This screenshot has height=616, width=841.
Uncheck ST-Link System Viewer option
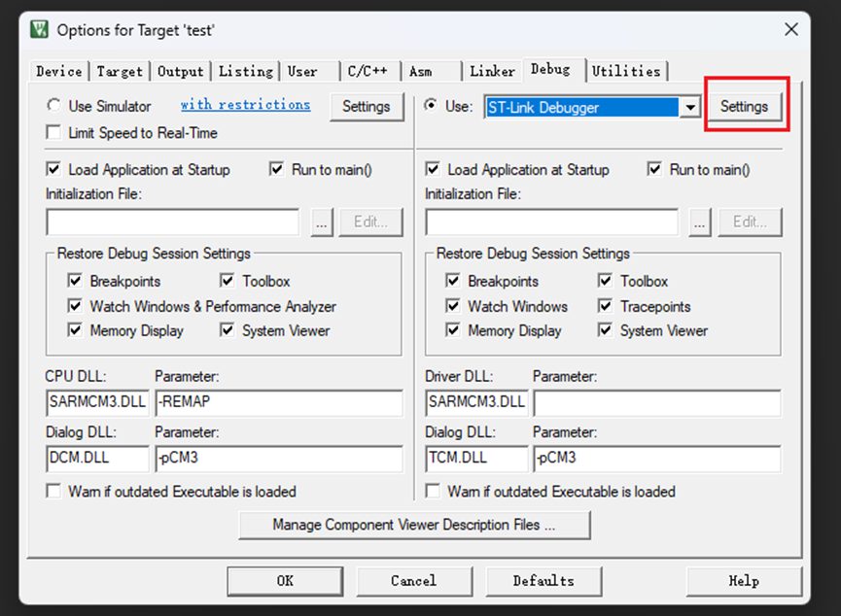605,329
